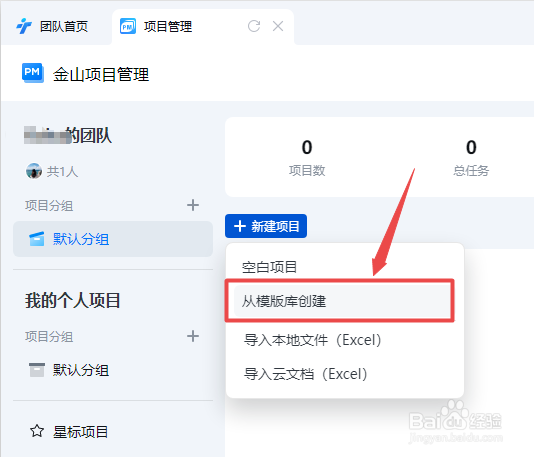
Task: Click the team name heading ending 的团队
Action: (68, 135)
